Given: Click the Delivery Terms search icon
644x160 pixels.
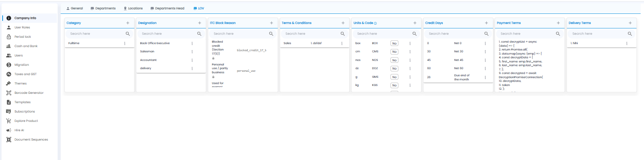Looking at the screenshot, I should point(630,34).
